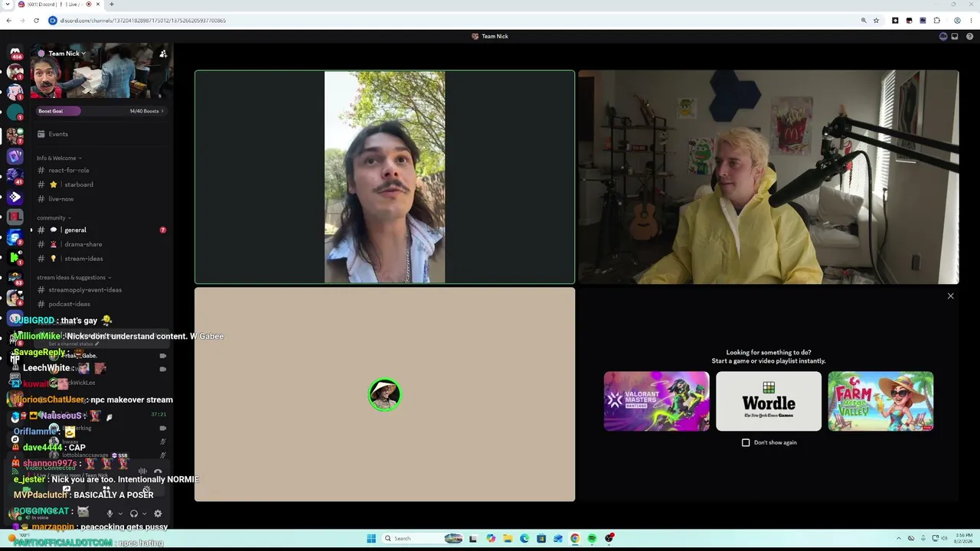This screenshot has height=551, width=980.
Task: Click the invite people icon beside Team Nick
Action: (x=163, y=54)
